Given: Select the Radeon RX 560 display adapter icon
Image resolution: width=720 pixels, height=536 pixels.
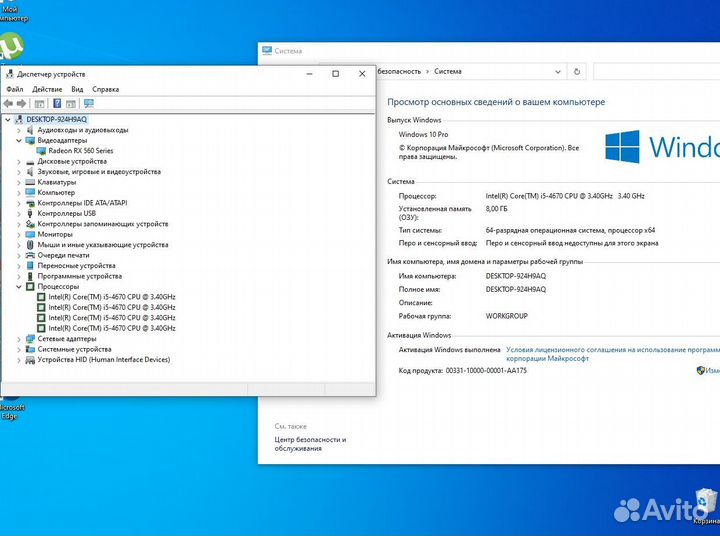Looking at the screenshot, I should (x=41, y=151).
